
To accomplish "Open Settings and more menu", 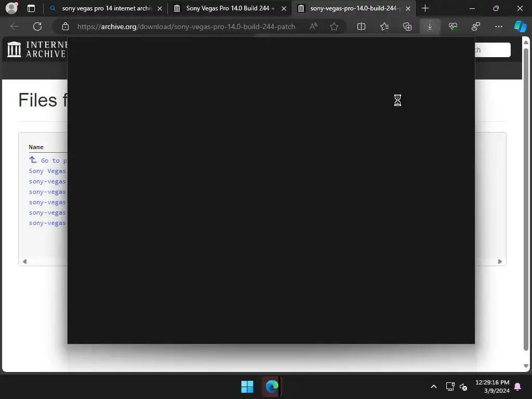I will (x=499, y=26).
